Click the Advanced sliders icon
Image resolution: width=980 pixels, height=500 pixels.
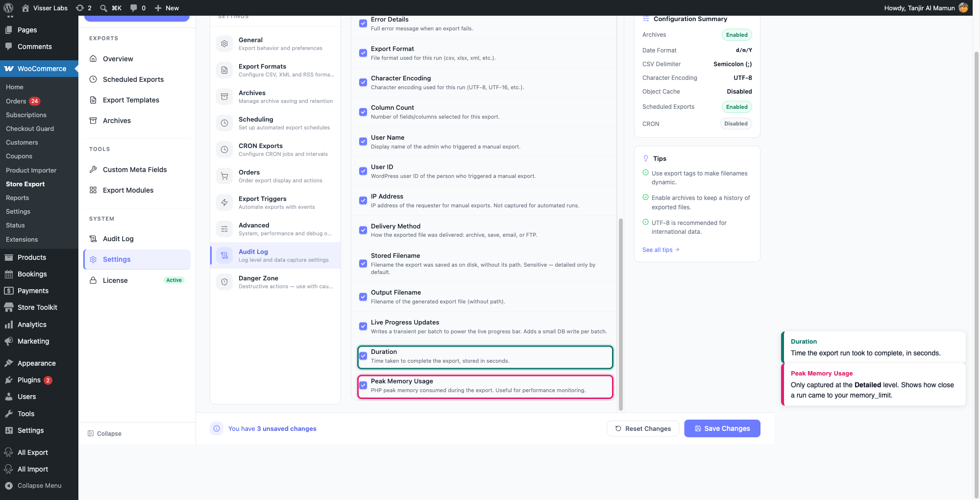224,229
